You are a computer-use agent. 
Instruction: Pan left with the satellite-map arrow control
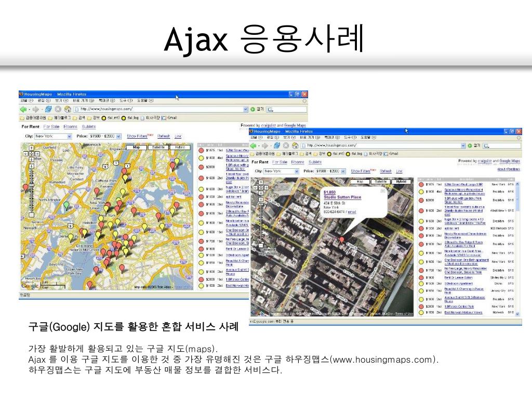pos(256,187)
